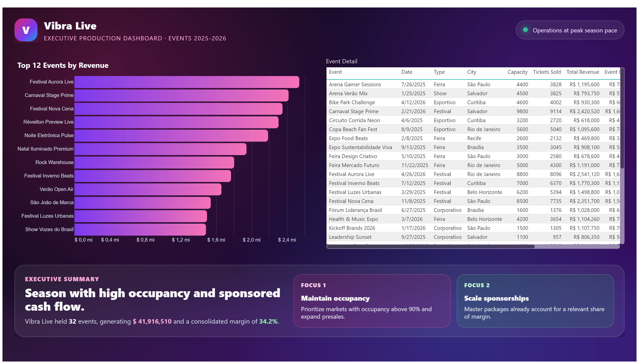Select the Festival Aurora Live revenue bar
Viewport: 639px width, 364px height.
(187, 82)
